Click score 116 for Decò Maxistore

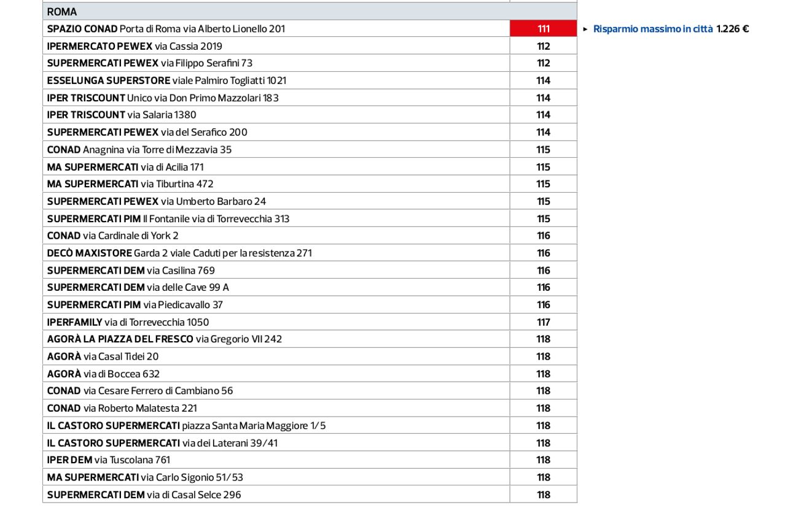point(543,253)
